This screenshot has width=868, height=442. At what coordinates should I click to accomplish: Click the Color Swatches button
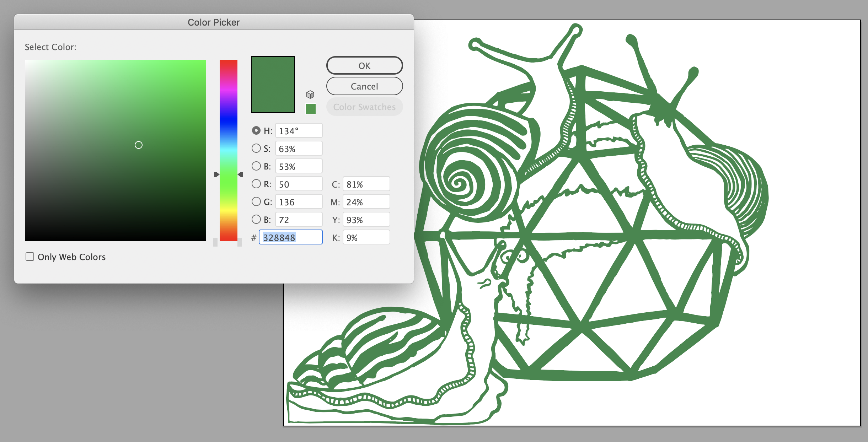pos(364,107)
